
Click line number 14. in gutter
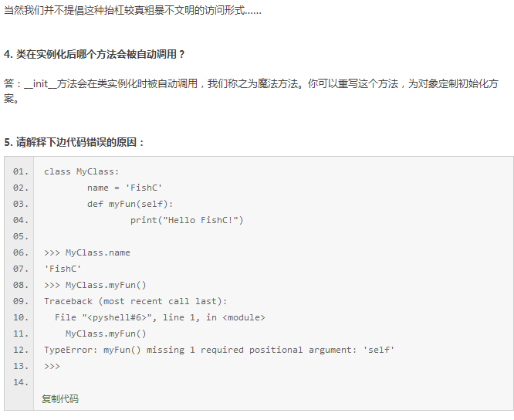pyautogui.click(x=21, y=382)
